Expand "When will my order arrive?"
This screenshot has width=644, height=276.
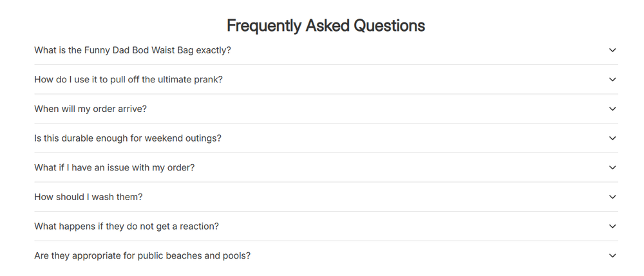point(326,109)
